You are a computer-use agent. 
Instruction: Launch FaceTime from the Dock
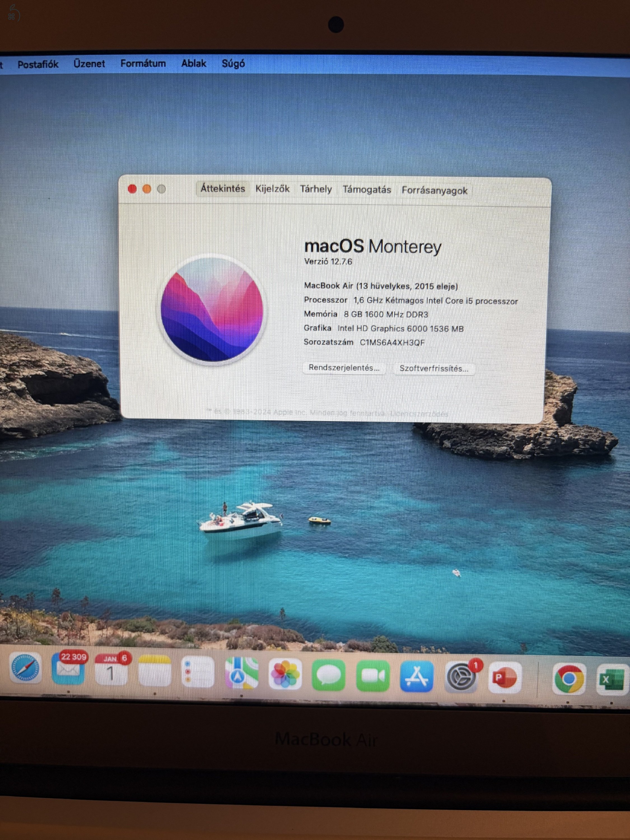[x=373, y=676]
